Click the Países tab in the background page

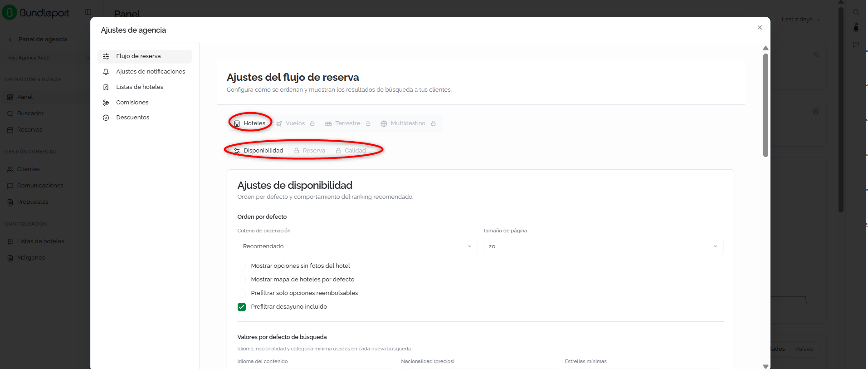[x=804, y=349]
